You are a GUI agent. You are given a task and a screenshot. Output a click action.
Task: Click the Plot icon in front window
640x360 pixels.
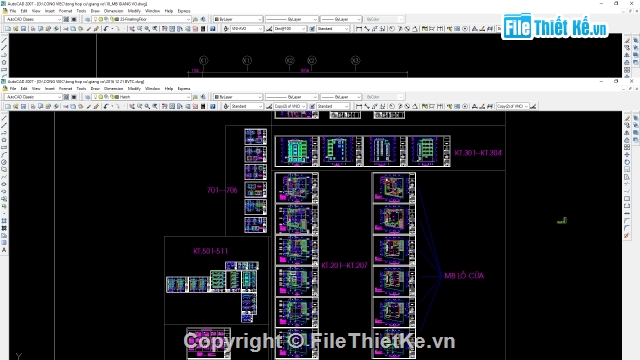coord(33,107)
